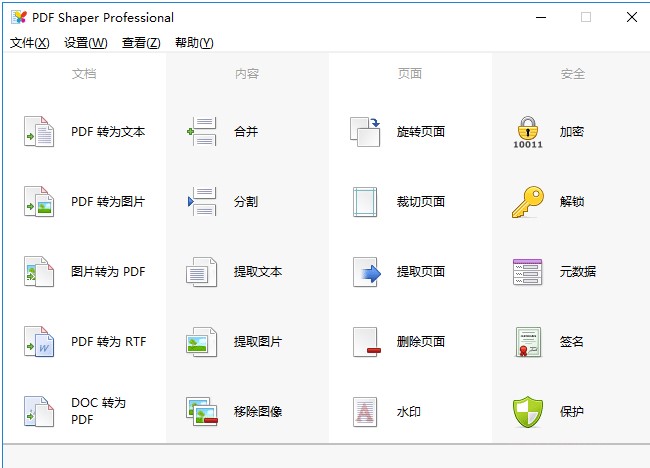Image resolution: width=650 pixels, height=468 pixels.
Task: Select the DOC 转为 PDF label
Action: pos(98,411)
